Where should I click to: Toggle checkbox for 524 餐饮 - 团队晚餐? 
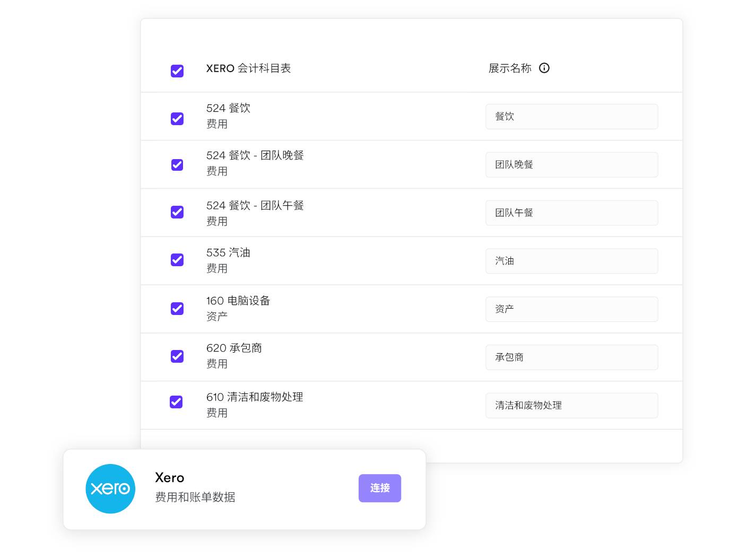click(177, 165)
